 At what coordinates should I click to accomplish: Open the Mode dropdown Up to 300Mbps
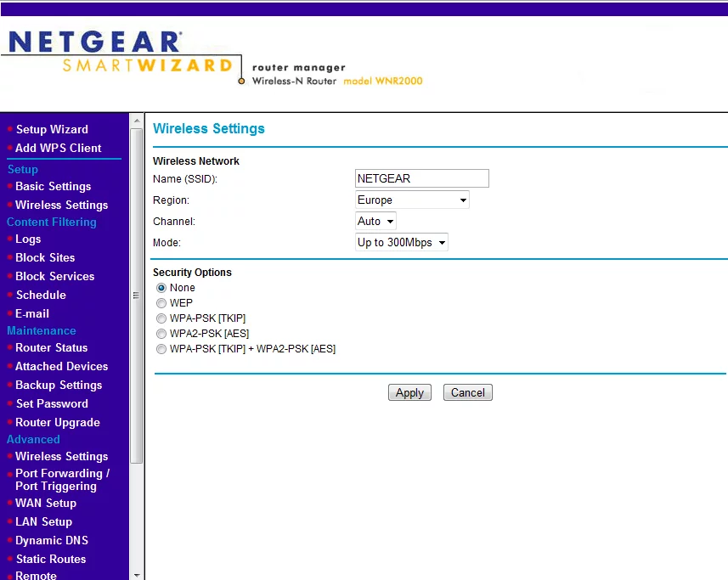tap(402, 242)
